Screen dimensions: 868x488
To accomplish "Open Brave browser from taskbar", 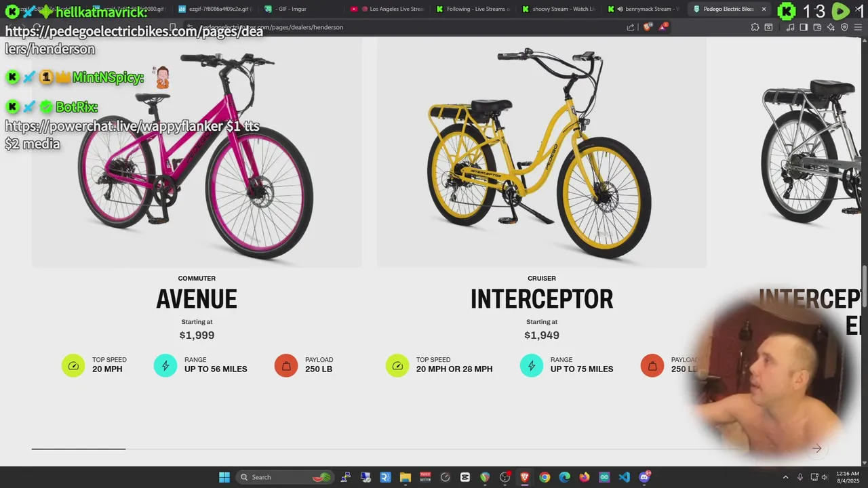I will 525,477.
